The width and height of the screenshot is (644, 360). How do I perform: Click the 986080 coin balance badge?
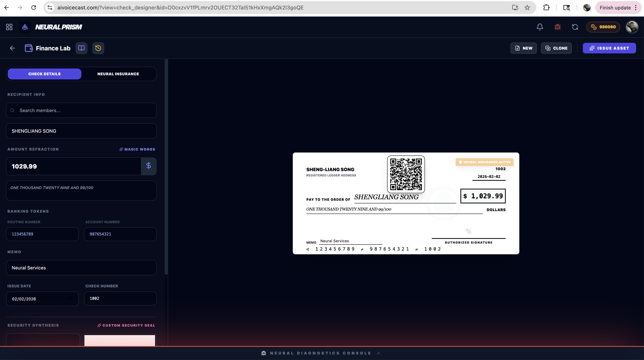pos(603,27)
